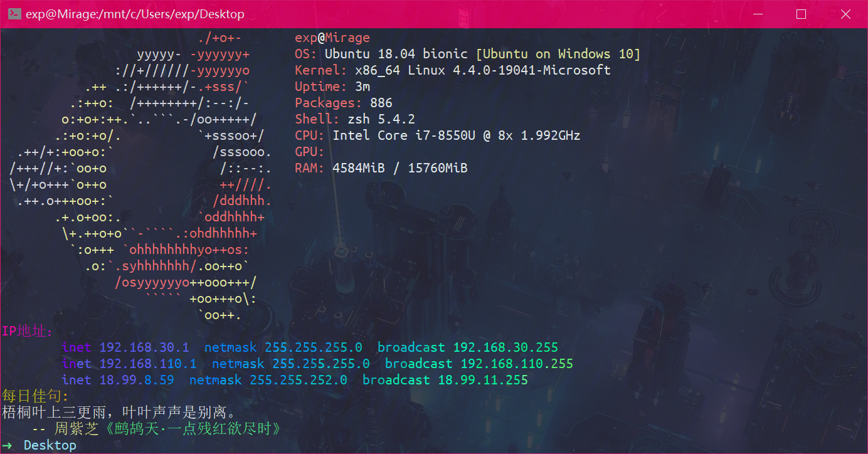
Task: Click the 每日佳句 heading
Action: tap(35, 396)
